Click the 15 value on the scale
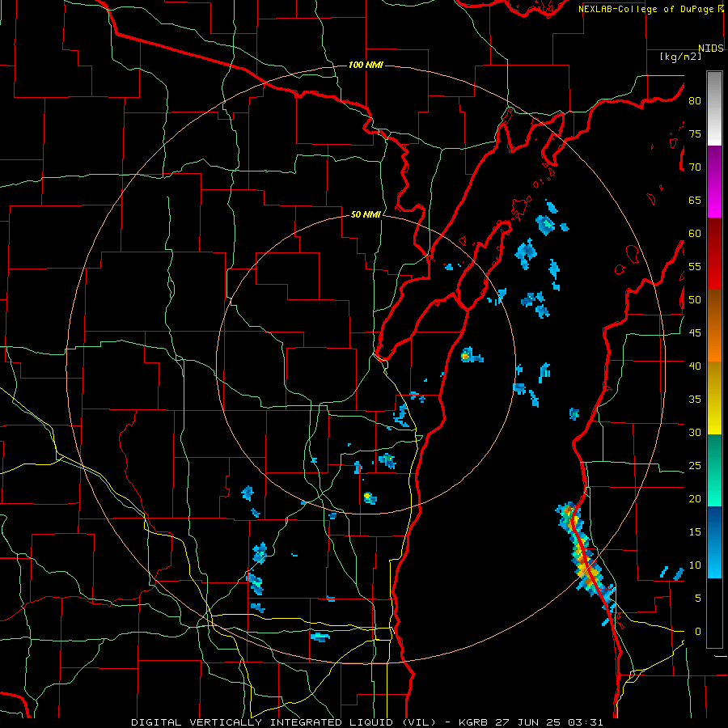This screenshot has width=728, height=728. click(x=695, y=532)
